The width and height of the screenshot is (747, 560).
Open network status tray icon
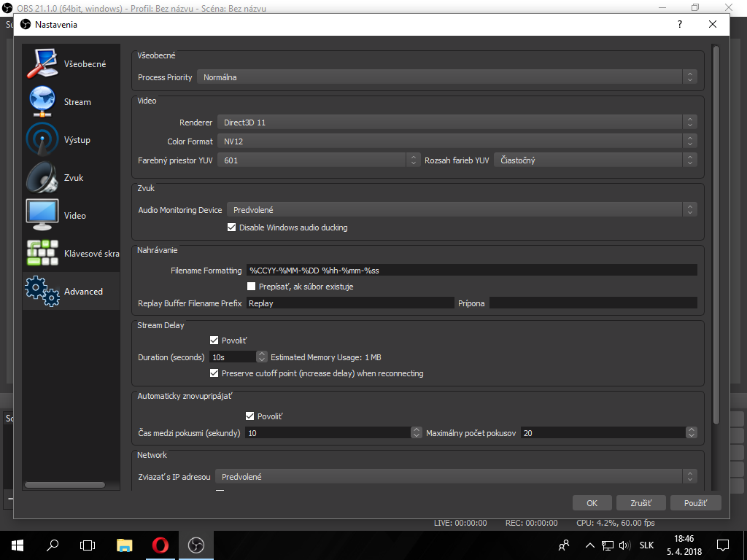pos(608,545)
